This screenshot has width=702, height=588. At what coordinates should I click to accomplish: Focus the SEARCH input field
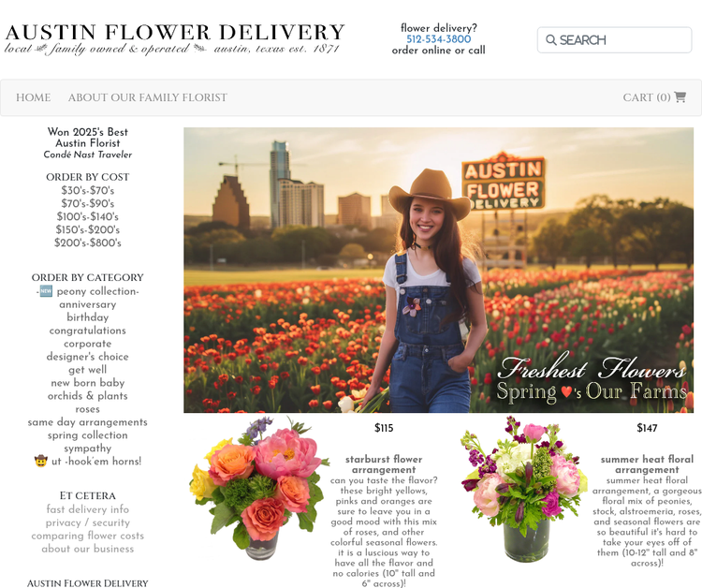[614, 40]
